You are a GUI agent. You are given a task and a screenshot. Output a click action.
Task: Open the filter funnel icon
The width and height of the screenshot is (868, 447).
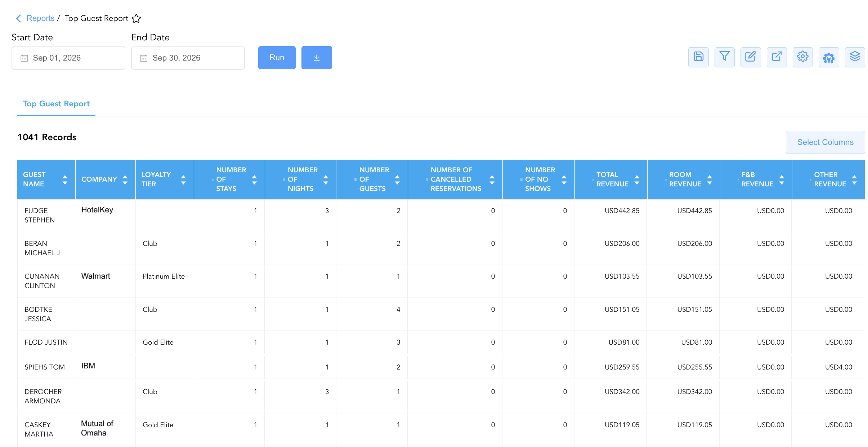point(724,57)
